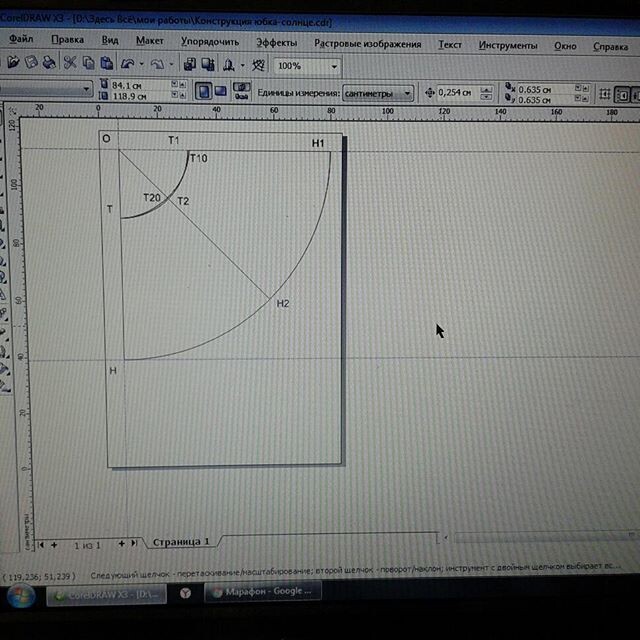This screenshot has height=640, width=640.
Task: Click the Yandex browser taskbar icon
Action: tap(186, 593)
